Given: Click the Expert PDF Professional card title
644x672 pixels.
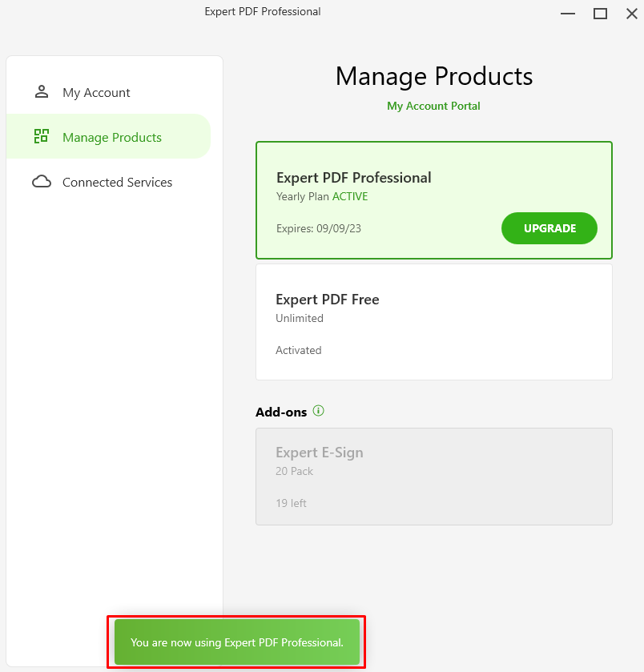Looking at the screenshot, I should point(354,178).
